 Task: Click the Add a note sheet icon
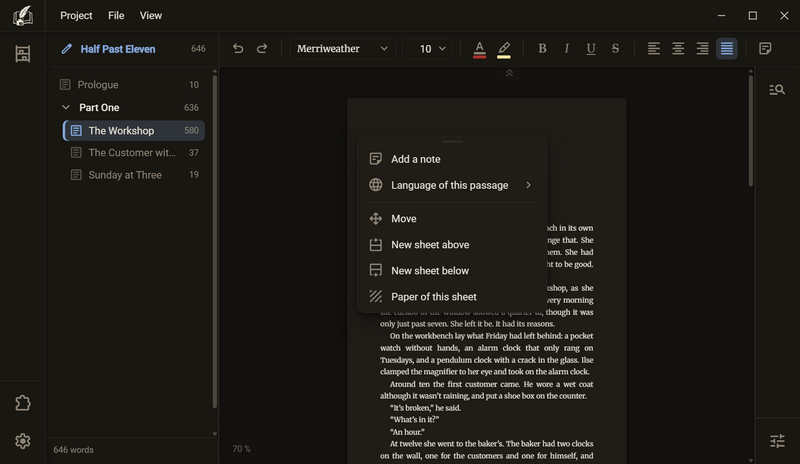pyautogui.click(x=376, y=159)
